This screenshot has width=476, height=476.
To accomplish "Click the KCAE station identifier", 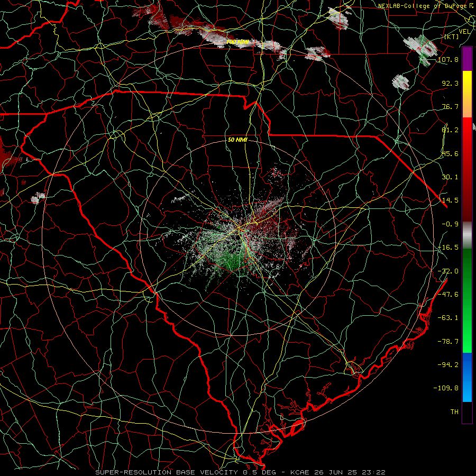I will (300, 472).
